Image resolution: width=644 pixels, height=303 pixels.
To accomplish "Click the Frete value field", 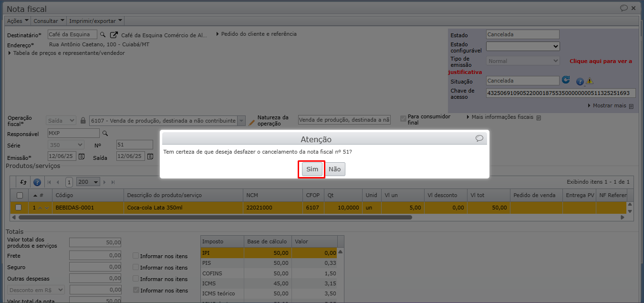I will pos(95,255).
